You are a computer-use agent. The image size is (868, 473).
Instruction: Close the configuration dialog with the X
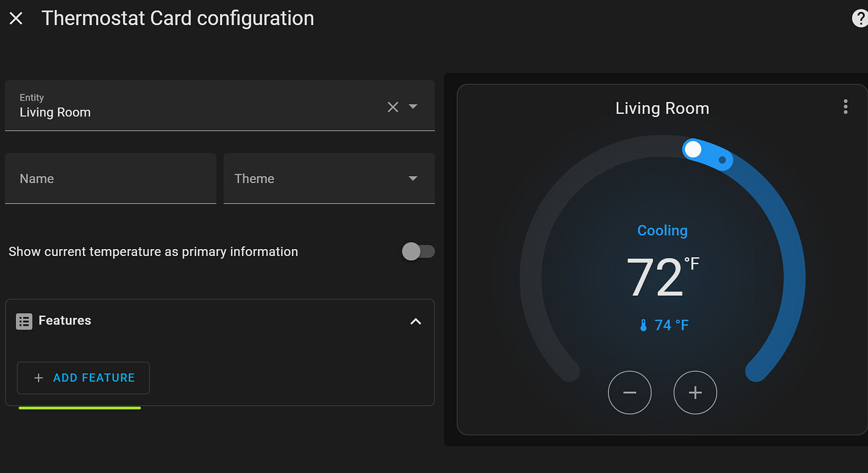tap(16, 18)
